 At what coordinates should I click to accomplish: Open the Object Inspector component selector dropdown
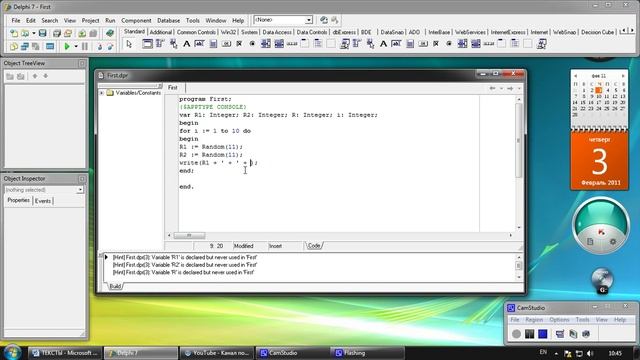[80, 190]
